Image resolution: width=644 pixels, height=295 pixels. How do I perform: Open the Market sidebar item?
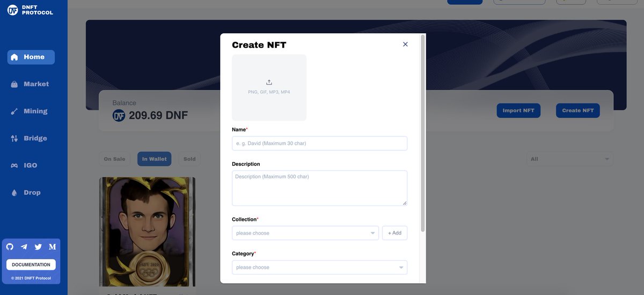[31, 84]
